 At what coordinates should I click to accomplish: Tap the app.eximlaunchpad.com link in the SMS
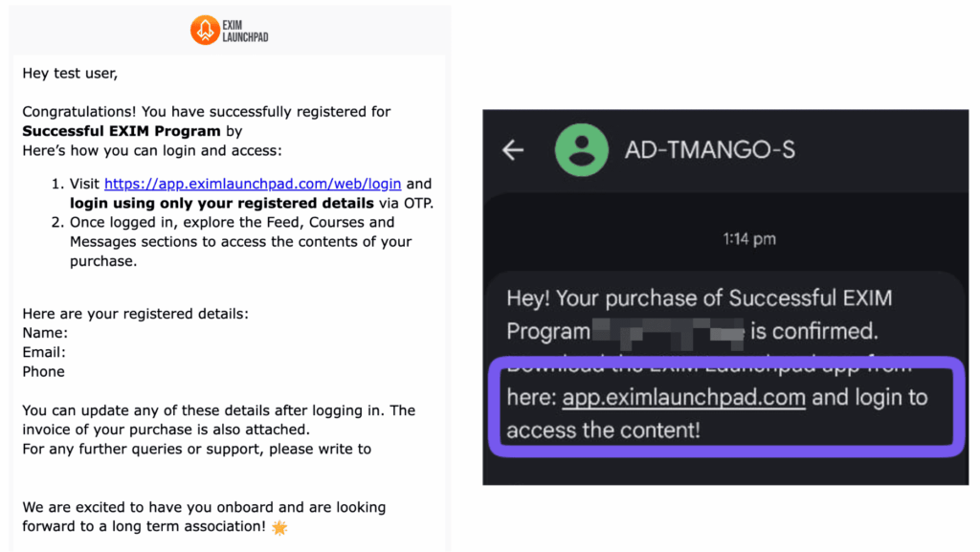point(683,397)
